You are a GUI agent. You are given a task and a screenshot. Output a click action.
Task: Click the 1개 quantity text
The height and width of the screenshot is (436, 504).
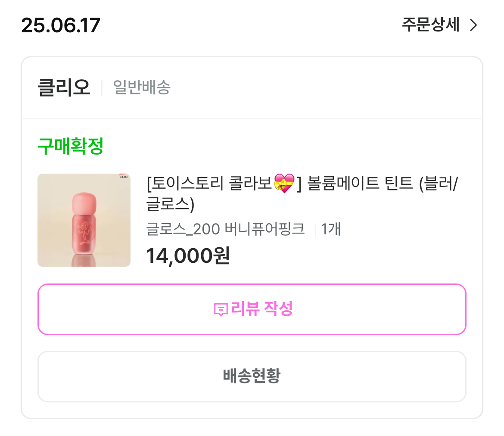[x=331, y=229]
